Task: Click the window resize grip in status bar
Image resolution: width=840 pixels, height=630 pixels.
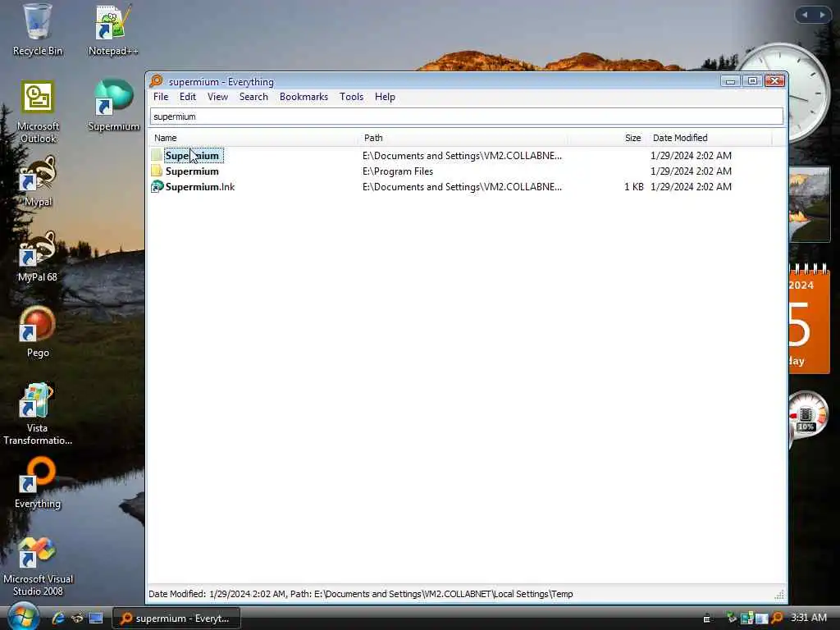Action: (779, 595)
